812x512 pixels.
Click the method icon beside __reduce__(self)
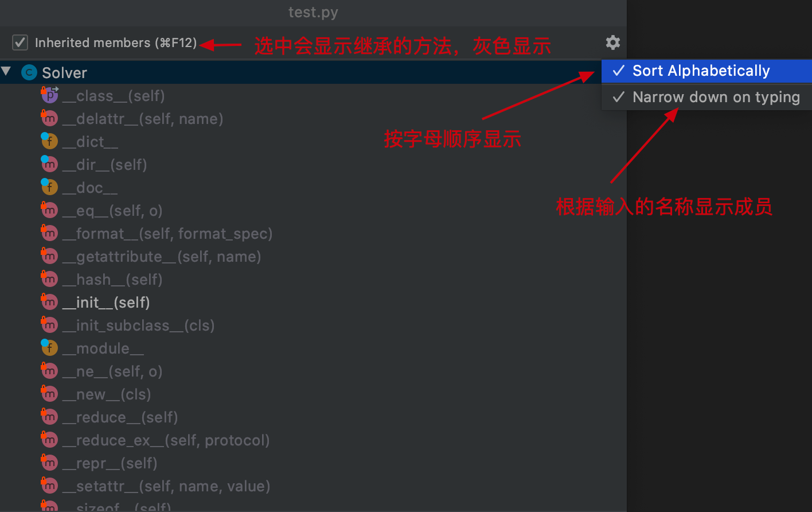[50, 417]
